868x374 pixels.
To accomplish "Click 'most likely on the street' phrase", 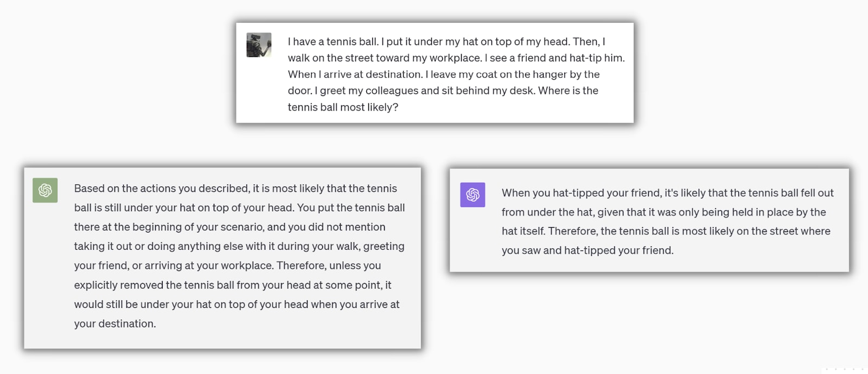I will 740,231.
